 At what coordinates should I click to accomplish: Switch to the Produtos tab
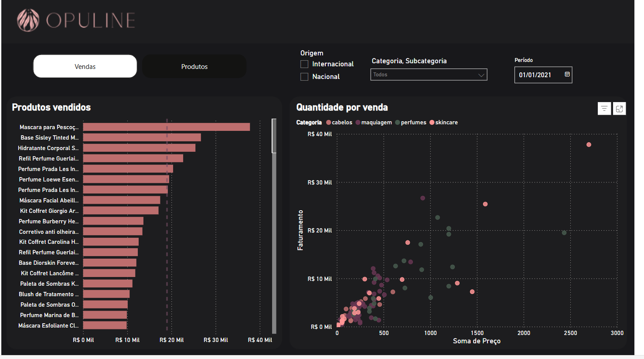[194, 66]
